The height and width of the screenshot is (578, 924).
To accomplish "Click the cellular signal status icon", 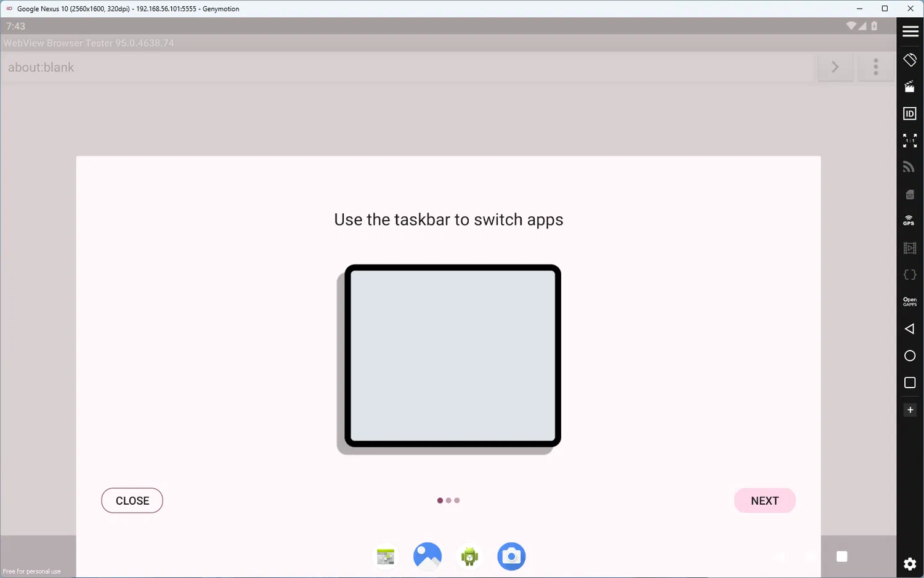I will tap(863, 26).
